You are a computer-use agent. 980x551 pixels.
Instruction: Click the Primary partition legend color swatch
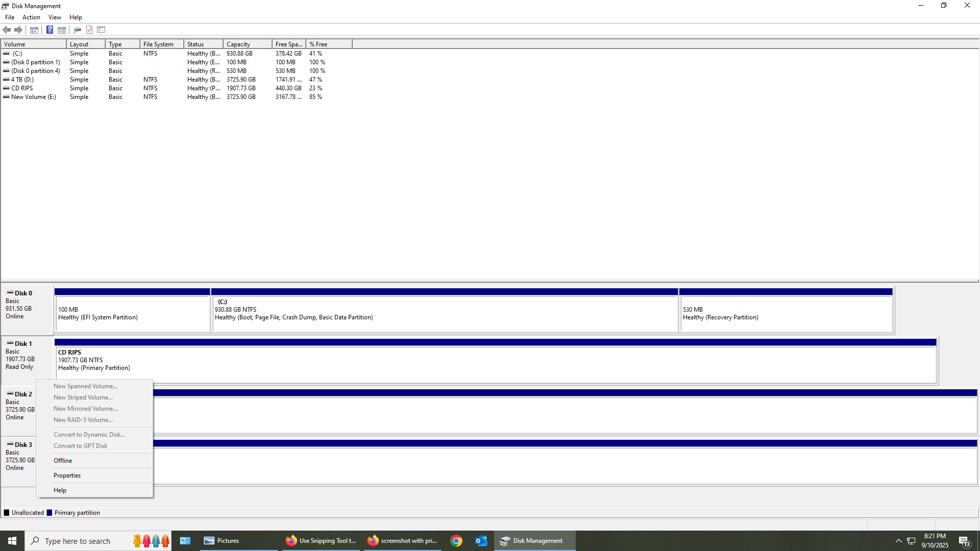(x=50, y=513)
